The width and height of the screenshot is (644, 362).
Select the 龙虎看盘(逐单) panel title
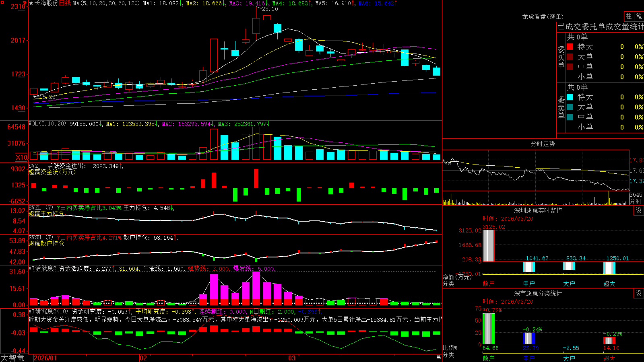tap(543, 16)
